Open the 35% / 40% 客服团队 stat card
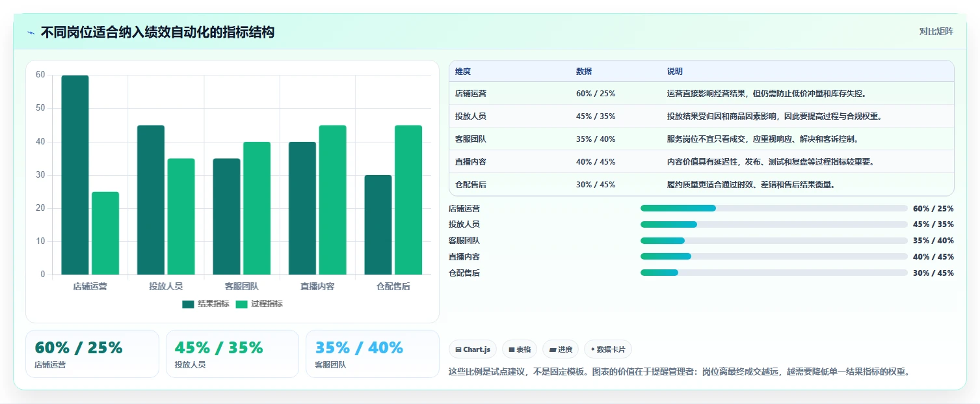The image size is (980, 404). pos(373,354)
